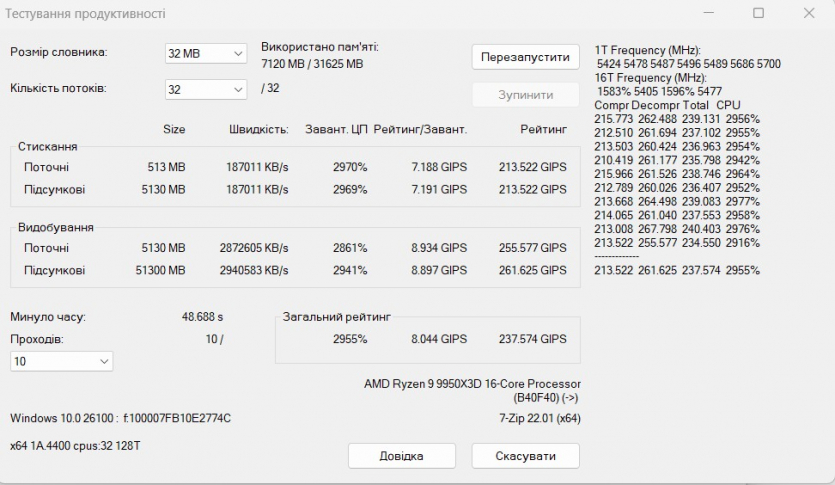Click the Тестування продуктивності window title
835x485 pixels.
(88, 14)
